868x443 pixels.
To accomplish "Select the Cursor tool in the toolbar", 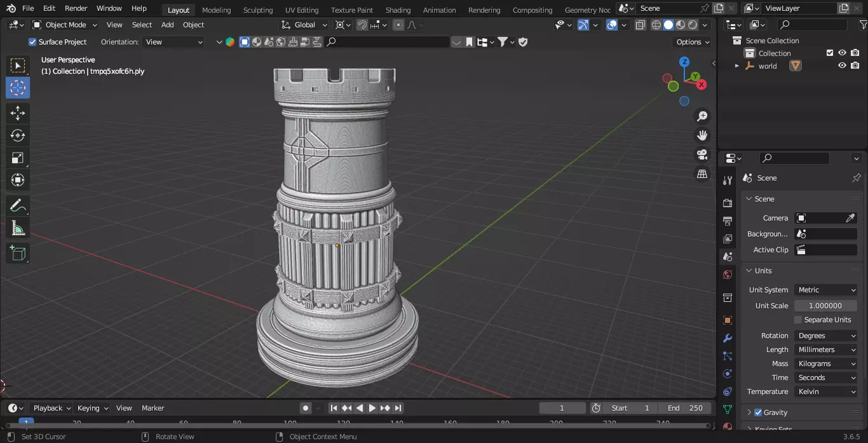I will (18, 88).
